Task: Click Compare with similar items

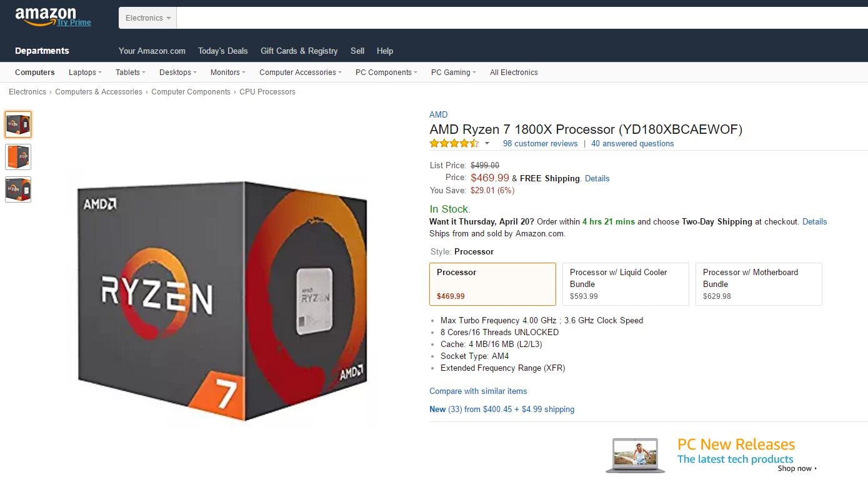Action: coord(478,391)
